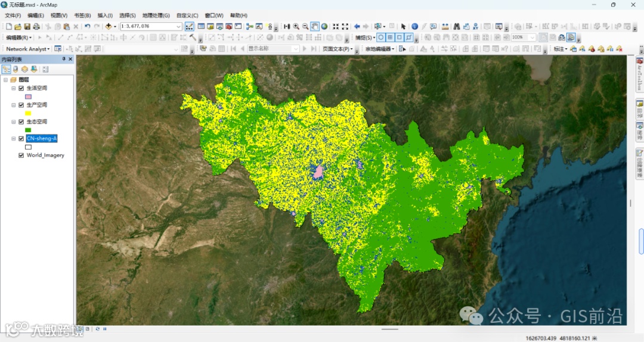644x342 pixels.
Task: Toggle vertex snapping square button
Action: (399, 38)
